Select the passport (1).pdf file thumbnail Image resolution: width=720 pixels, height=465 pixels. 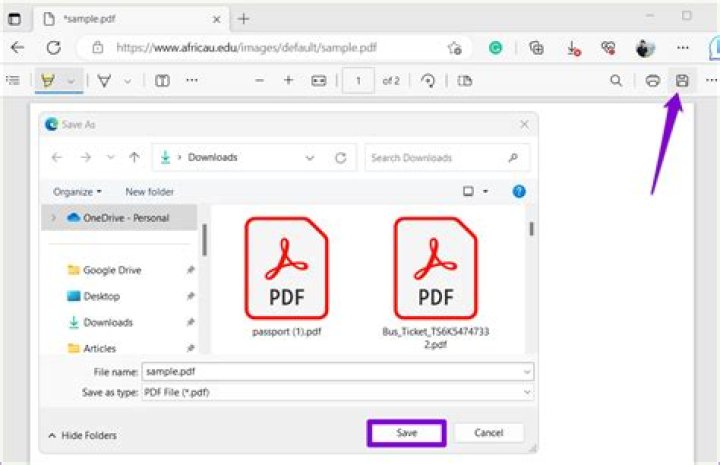click(x=286, y=268)
